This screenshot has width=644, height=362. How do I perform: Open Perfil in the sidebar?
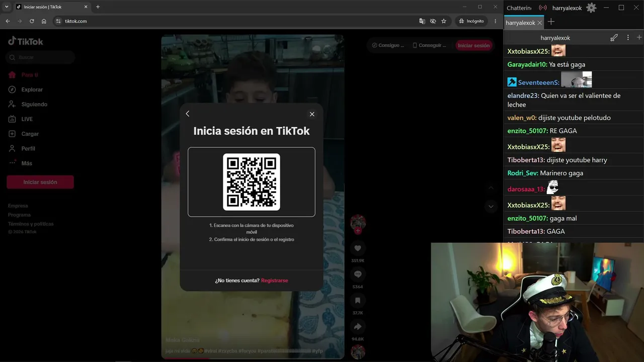point(22,149)
